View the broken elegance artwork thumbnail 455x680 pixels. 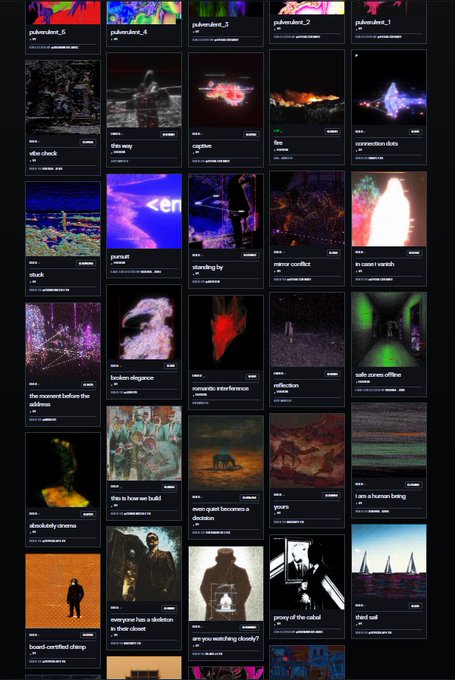coord(144,322)
